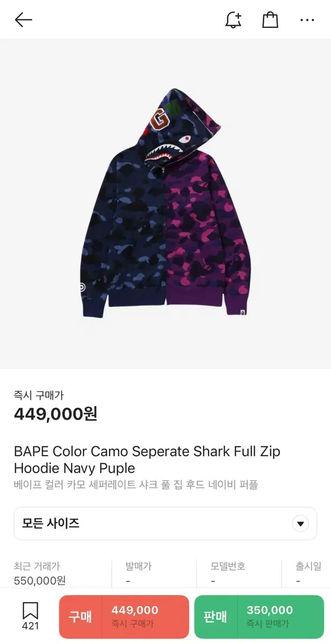
Task: Tap the Korean product name subtitle
Action: tap(136, 485)
